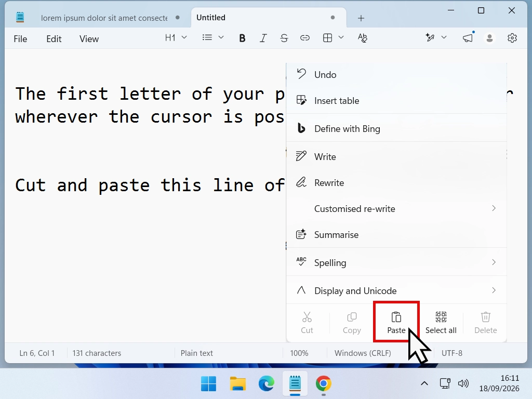Click the Plain text status entry
The width and height of the screenshot is (532, 399).
(x=196, y=353)
